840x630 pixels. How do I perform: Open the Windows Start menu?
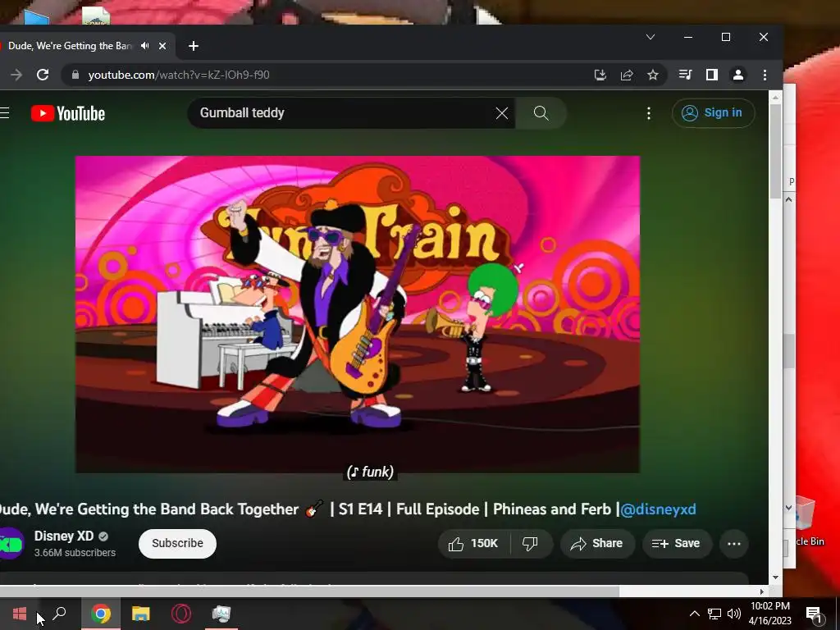click(20, 614)
